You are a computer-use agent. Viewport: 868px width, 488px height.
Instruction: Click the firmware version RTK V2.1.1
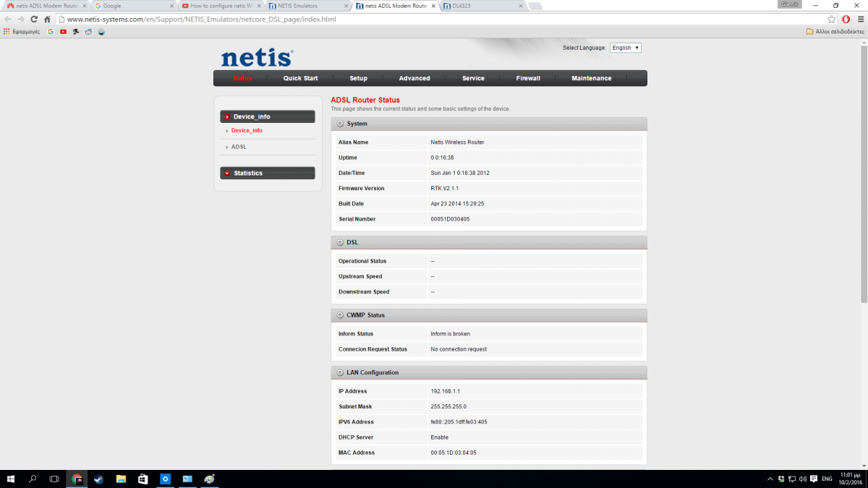pos(445,188)
